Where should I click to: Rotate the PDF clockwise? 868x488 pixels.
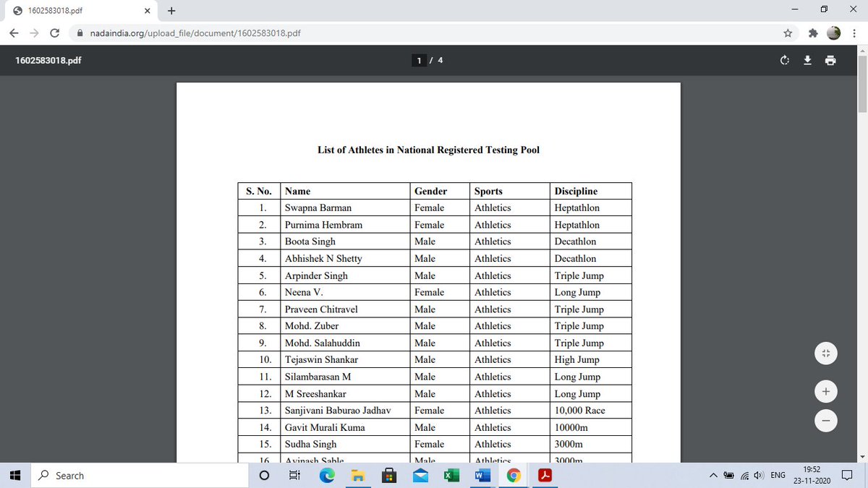pyautogui.click(x=785, y=61)
